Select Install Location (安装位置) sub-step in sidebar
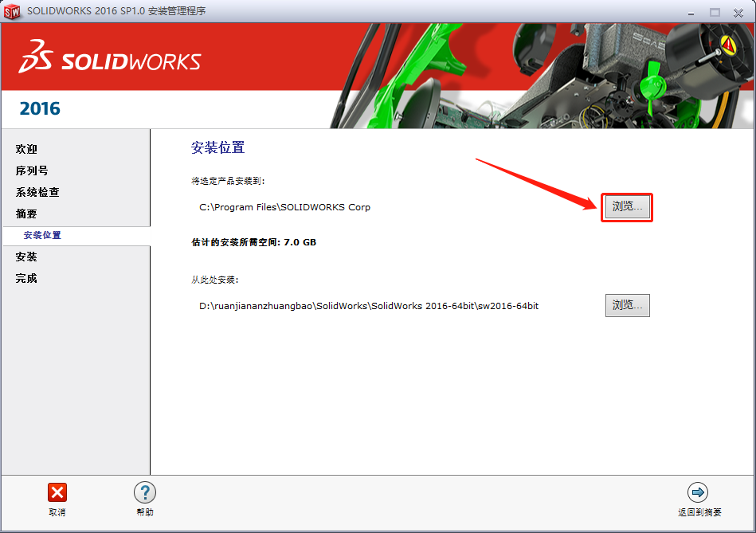The image size is (756, 533). tap(42, 235)
